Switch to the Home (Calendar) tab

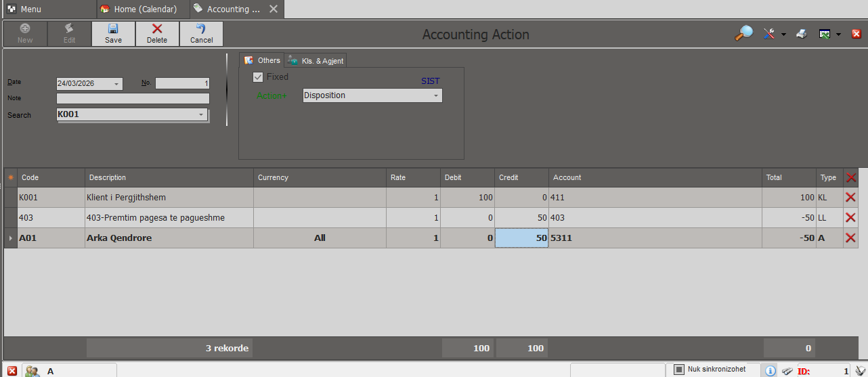(139, 9)
